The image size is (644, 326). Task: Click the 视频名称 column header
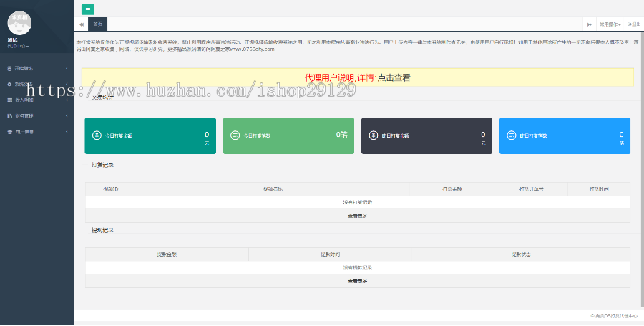point(273,189)
